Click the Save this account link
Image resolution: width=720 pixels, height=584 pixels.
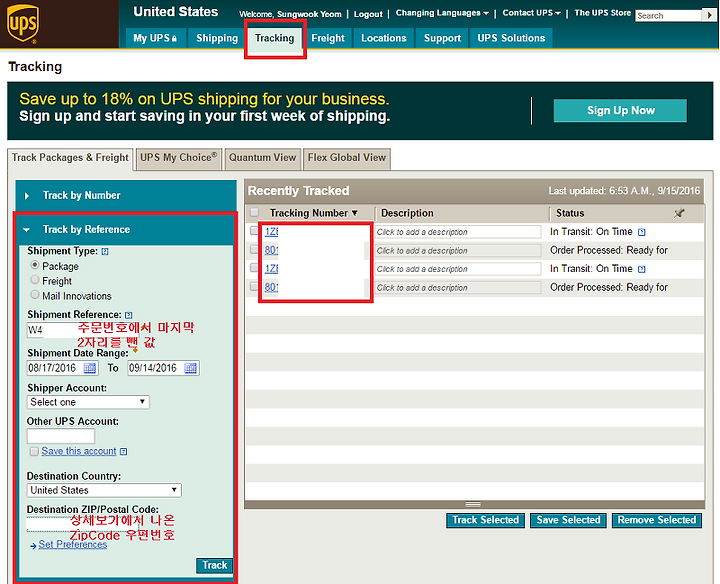(79, 451)
